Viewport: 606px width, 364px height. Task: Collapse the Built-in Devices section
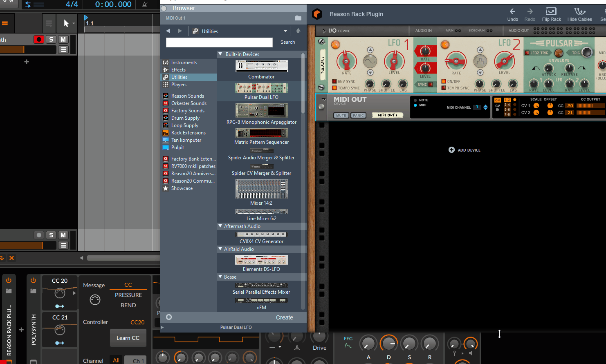pyautogui.click(x=220, y=54)
